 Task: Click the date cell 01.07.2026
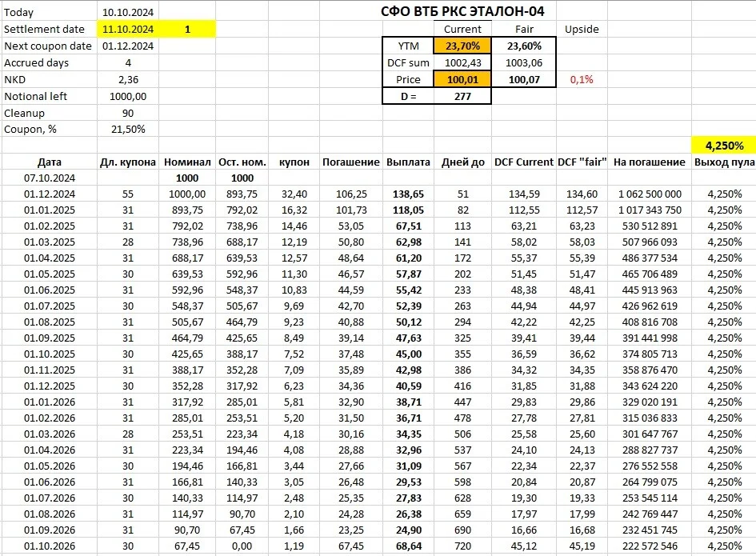coord(50,498)
